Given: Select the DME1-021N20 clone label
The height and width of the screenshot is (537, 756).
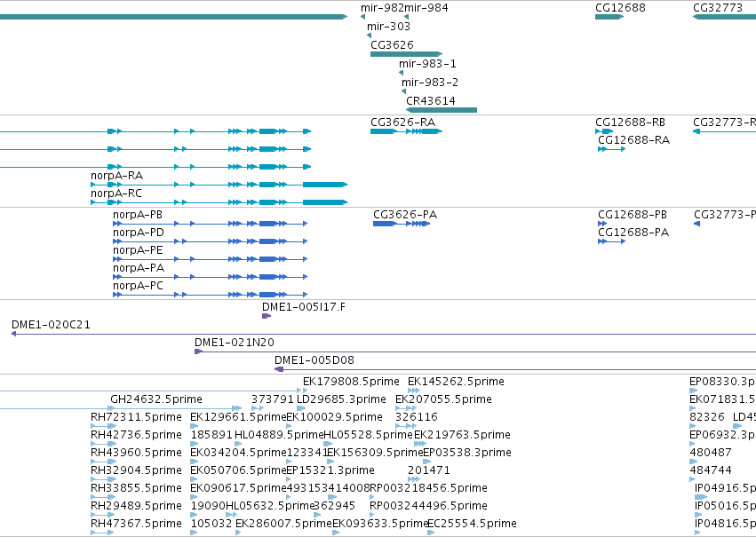Looking at the screenshot, I should click(x=235, y=343).
